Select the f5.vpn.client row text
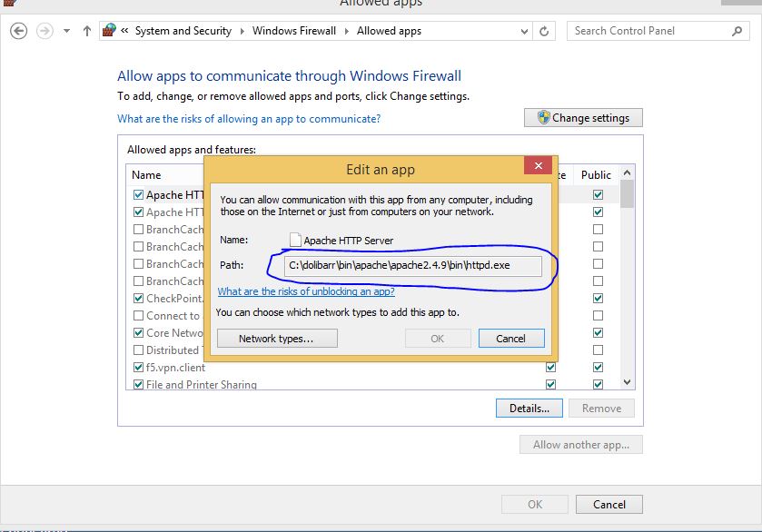The height and width of the screenshot is (532, 762). click(175, 368)
